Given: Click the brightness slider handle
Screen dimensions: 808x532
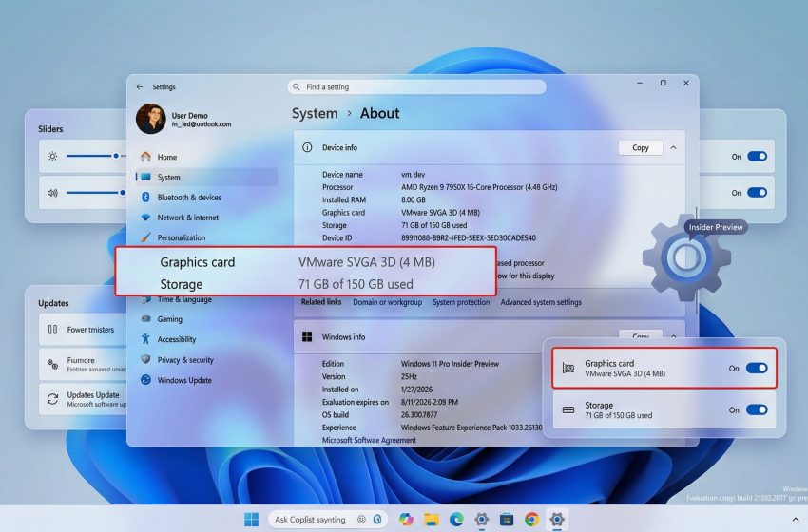Looking at the screenshot, I should (x=116, y=156).
